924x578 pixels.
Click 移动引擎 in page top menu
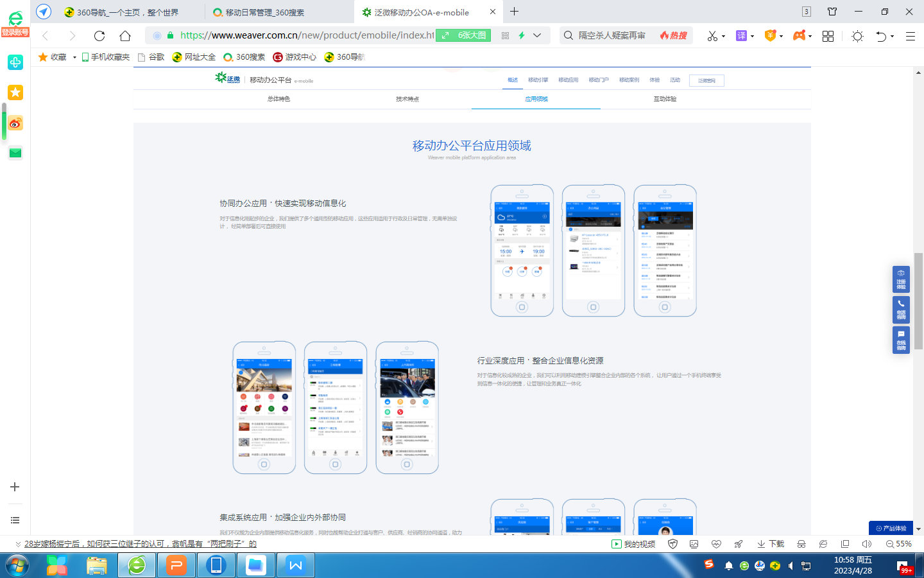coord(538,80)
